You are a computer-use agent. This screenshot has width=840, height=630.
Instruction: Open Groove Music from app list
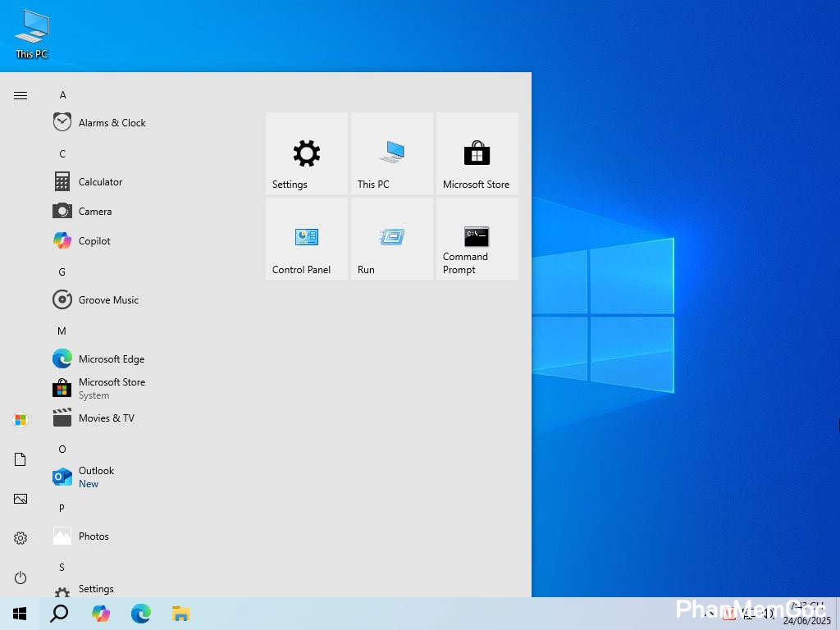coord(108,300)
